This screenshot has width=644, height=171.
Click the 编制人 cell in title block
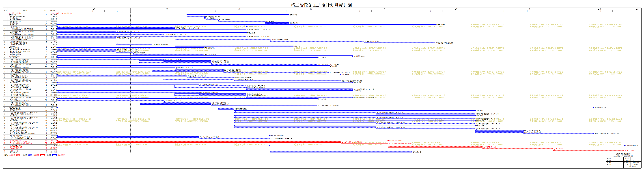609,158
